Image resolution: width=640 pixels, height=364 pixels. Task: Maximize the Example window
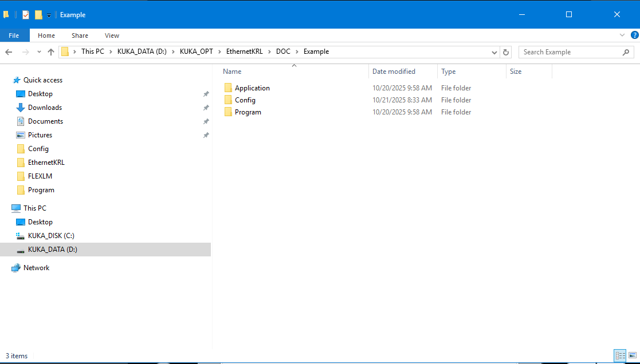pyautogui.click(x=569, y=15)
